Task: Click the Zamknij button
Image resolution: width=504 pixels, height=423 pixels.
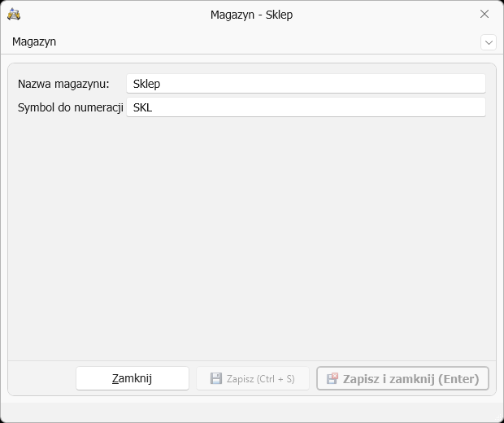Action: click(133, 378)
